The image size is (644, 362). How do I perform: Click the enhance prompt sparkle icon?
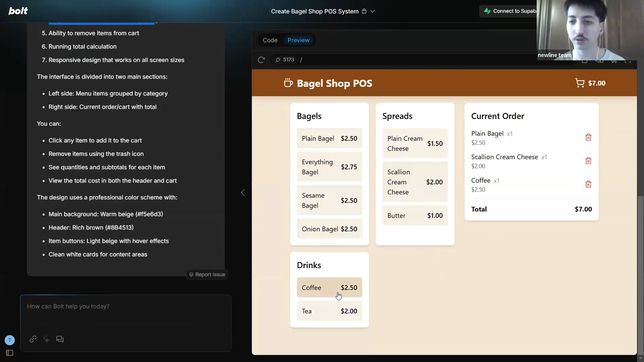click(x=46, y=339)
